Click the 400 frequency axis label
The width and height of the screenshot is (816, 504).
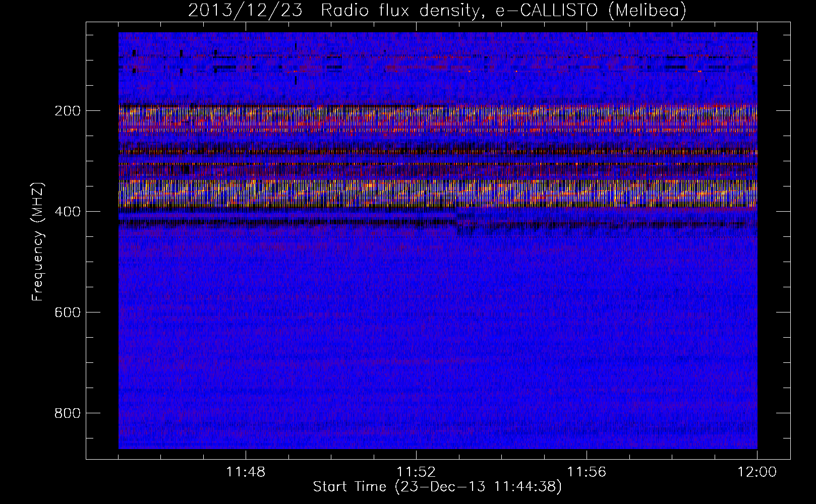point(67,212)
